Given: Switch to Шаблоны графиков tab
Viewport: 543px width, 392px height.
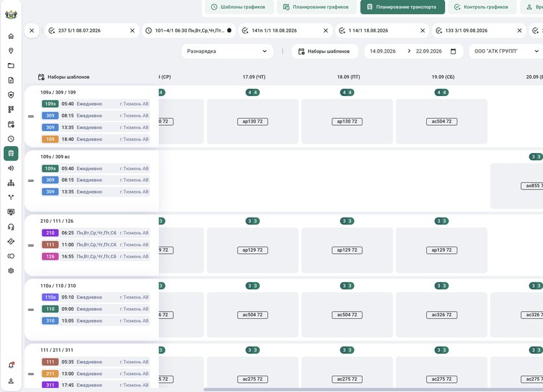Looking at the screenshot, I should (x=239, y=7).
